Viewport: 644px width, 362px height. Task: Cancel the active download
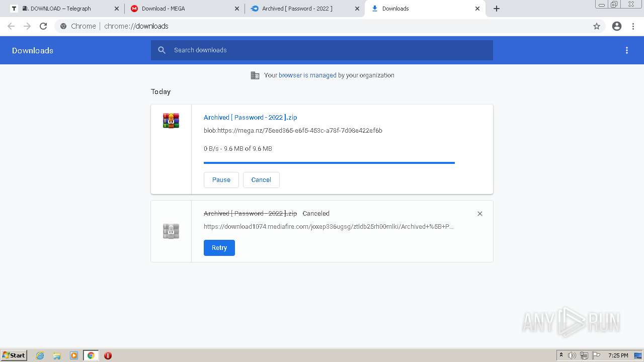261,180
